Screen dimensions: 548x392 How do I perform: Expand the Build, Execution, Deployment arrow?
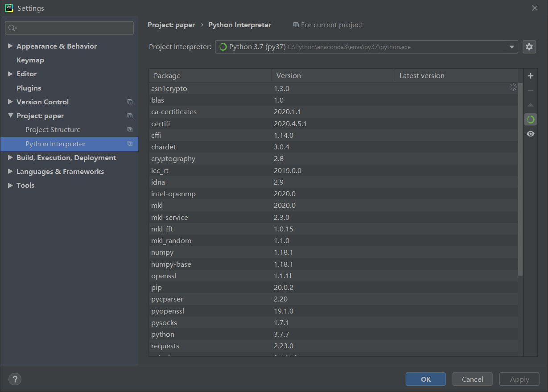click(x=10, y=157)
